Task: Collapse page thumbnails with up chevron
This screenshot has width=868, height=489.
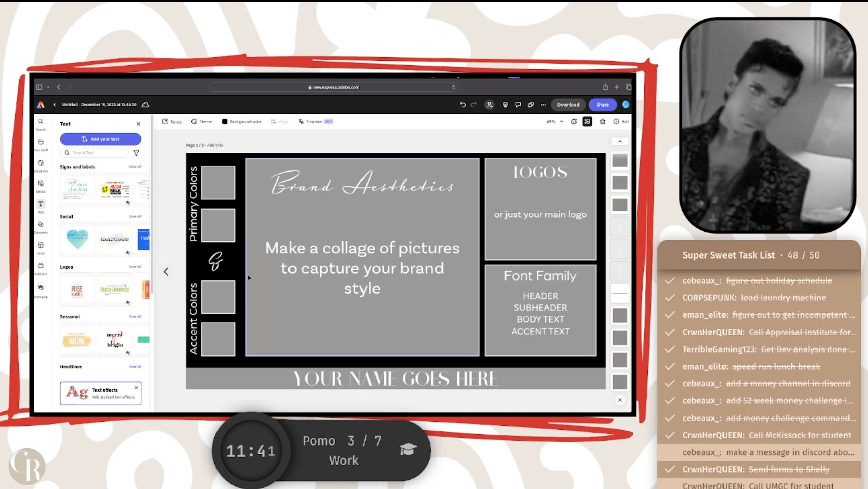Action: (620, 141)
